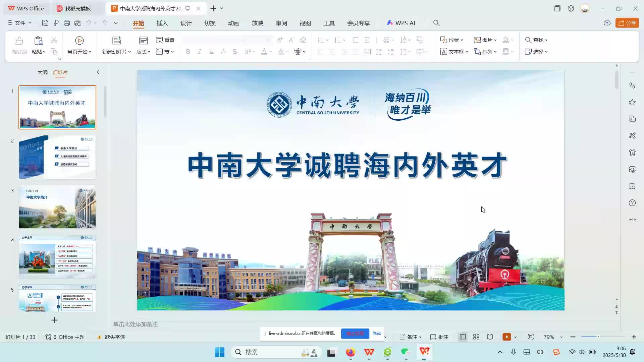Toggle the notes (备注) pane button

pos(411,337)
